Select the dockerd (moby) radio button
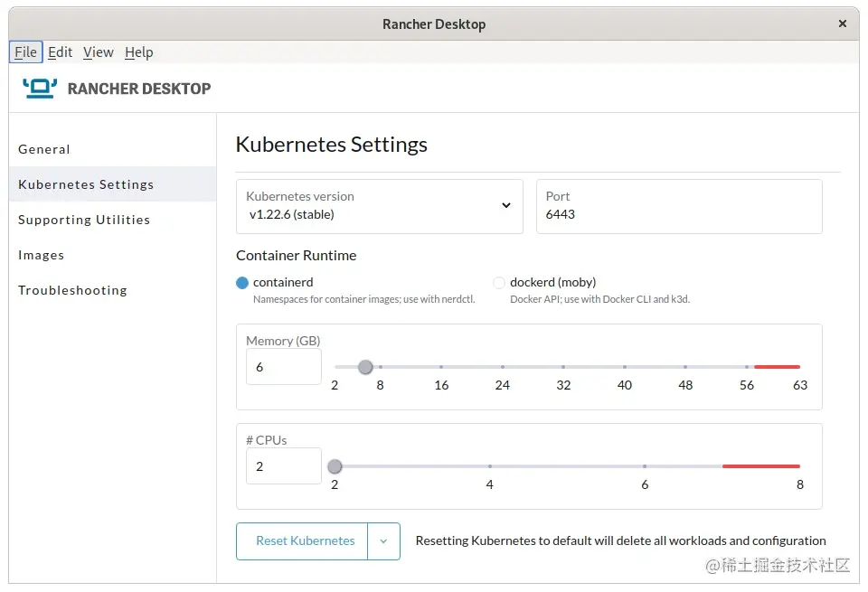868x592 pixels. click(499, 283)
